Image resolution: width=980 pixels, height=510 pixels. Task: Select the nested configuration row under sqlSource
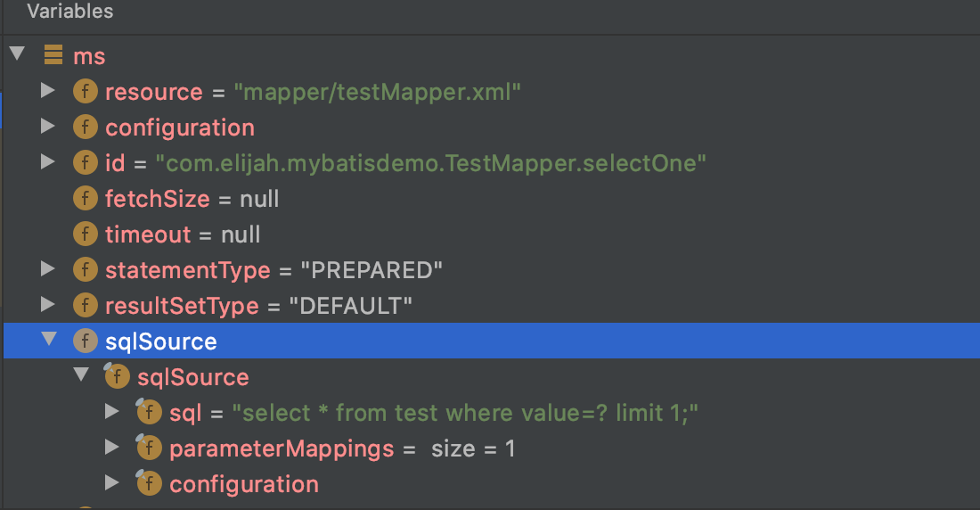[243, 484]
